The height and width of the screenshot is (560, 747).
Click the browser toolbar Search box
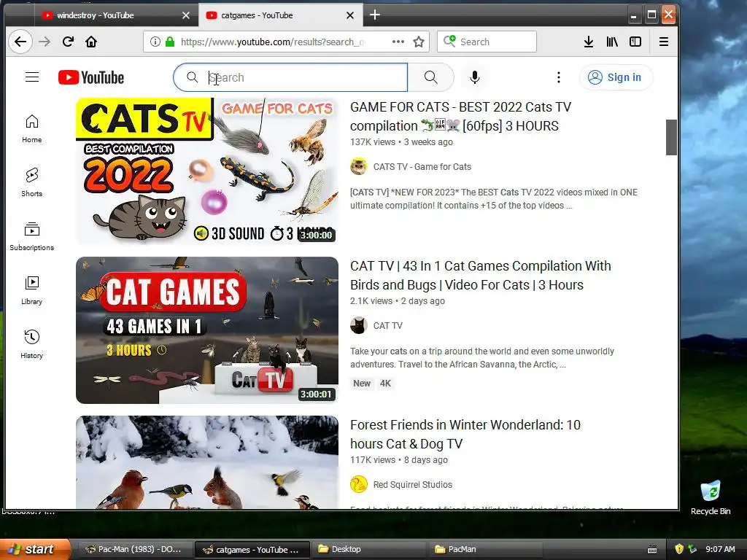tap(487, 42)
